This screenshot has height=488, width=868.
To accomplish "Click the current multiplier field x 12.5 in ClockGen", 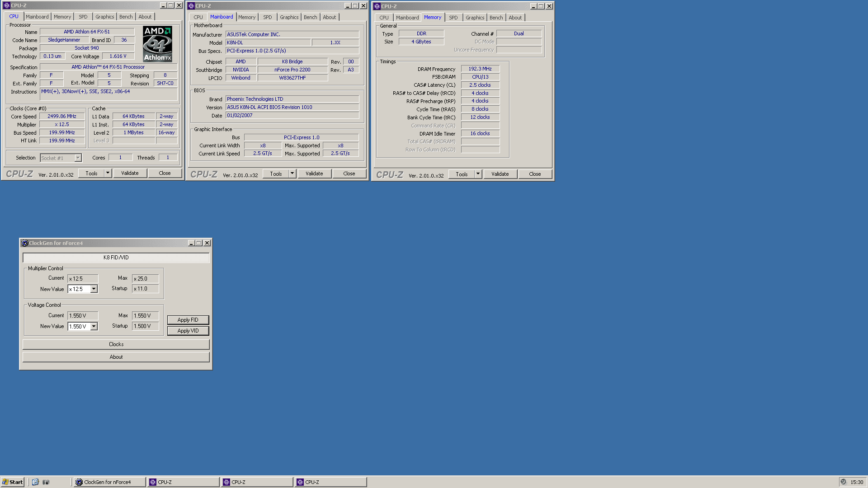I will [x=83, y=279].
